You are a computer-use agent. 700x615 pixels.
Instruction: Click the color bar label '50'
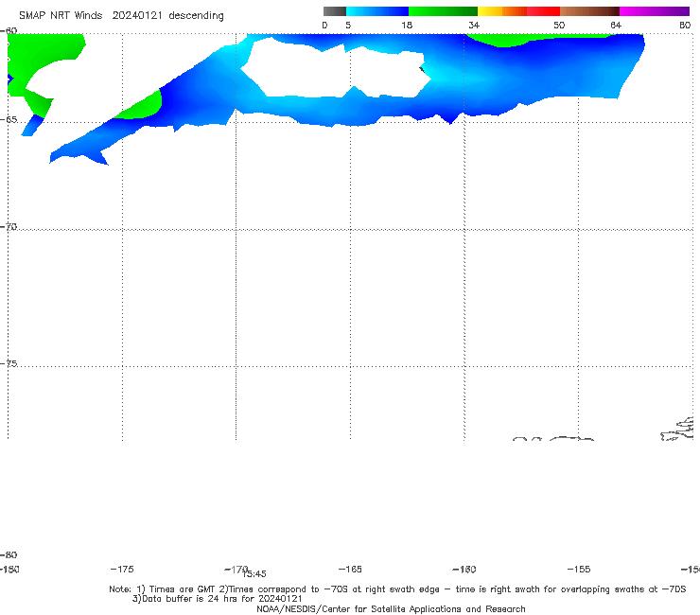point(559,25)
